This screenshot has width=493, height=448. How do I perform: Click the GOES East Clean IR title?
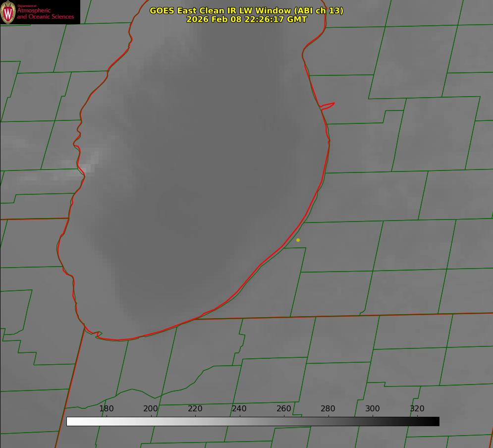tap(246, 10)
